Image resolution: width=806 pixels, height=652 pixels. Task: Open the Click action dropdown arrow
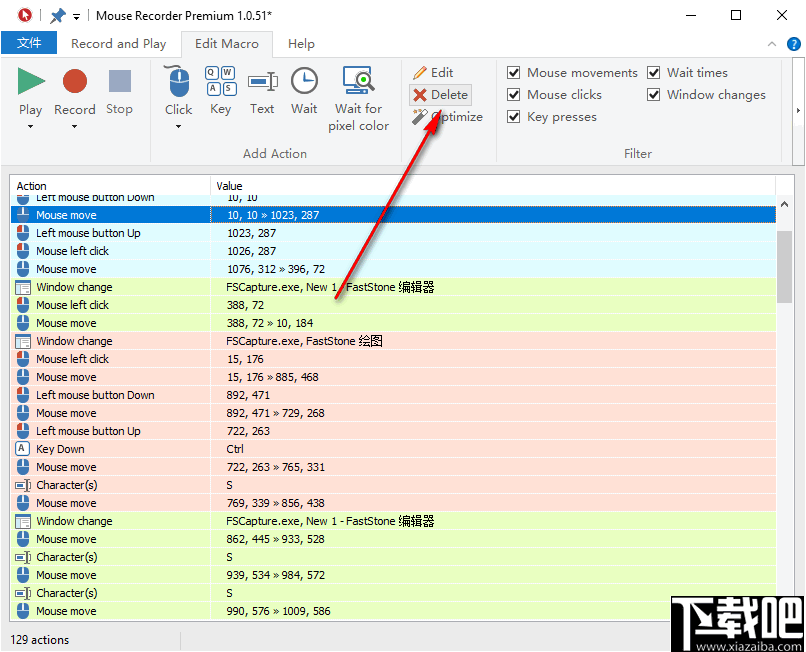pos(177,124)
